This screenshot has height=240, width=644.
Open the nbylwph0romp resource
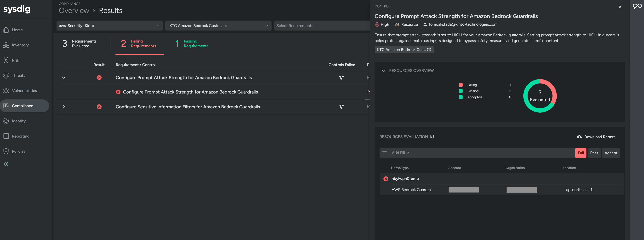(x=405, y=179)
